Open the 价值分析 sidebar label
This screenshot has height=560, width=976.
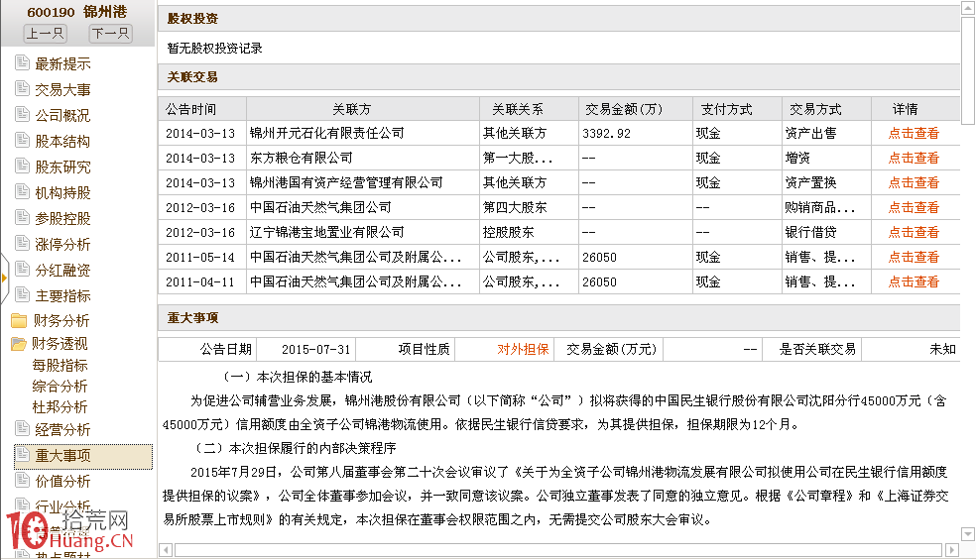click(62, 481)
